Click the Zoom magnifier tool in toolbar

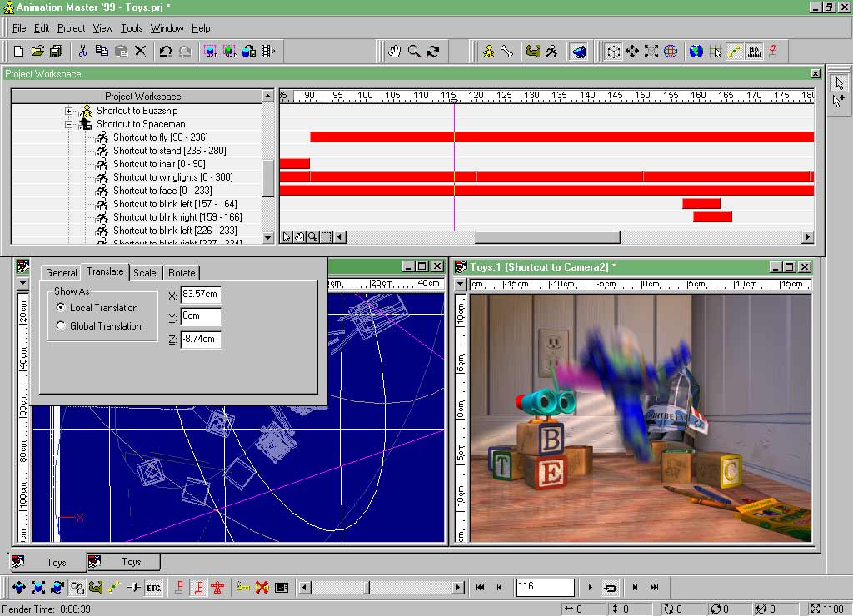pyautogui.click(x=413, y=52)
